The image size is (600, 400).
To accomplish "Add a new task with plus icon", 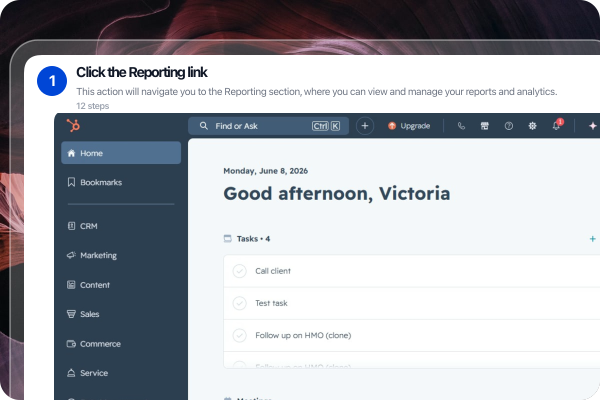I will [592, 239].
